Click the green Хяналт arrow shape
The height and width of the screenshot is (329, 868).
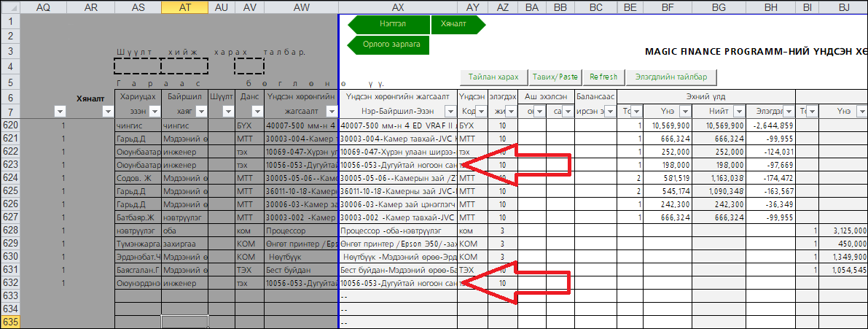[x=458, y=24]
